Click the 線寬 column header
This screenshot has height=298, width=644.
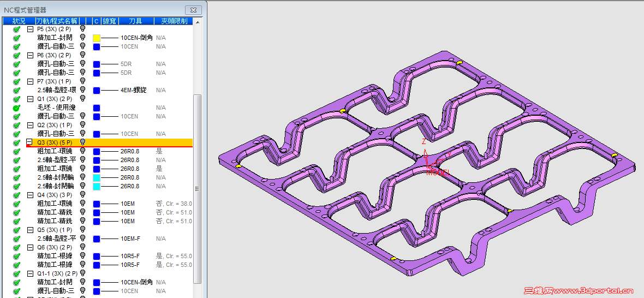(x=109, y=21)
